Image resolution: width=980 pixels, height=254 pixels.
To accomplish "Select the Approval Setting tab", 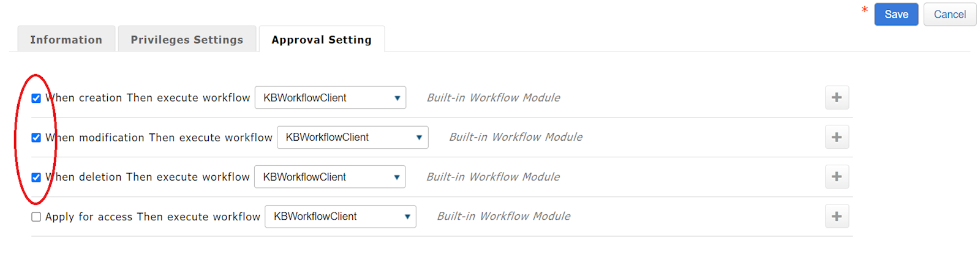I will coord(322,40).
